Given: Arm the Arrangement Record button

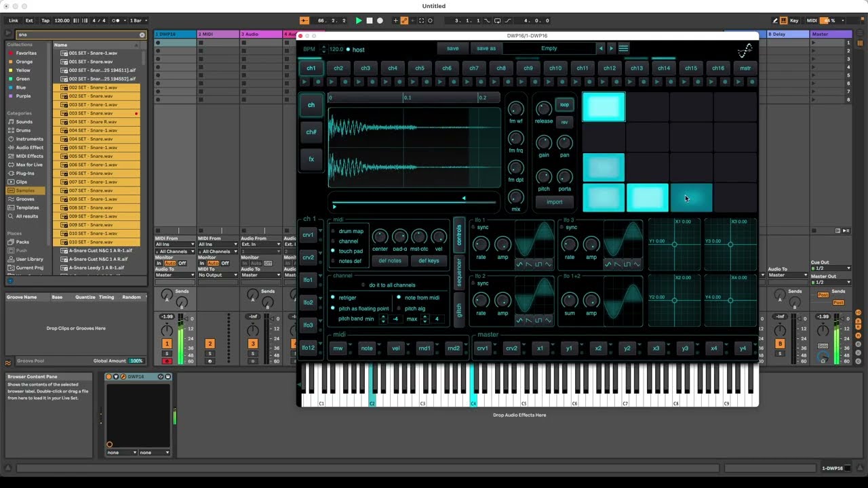Looking at the screenshot, I should (380, 21).
